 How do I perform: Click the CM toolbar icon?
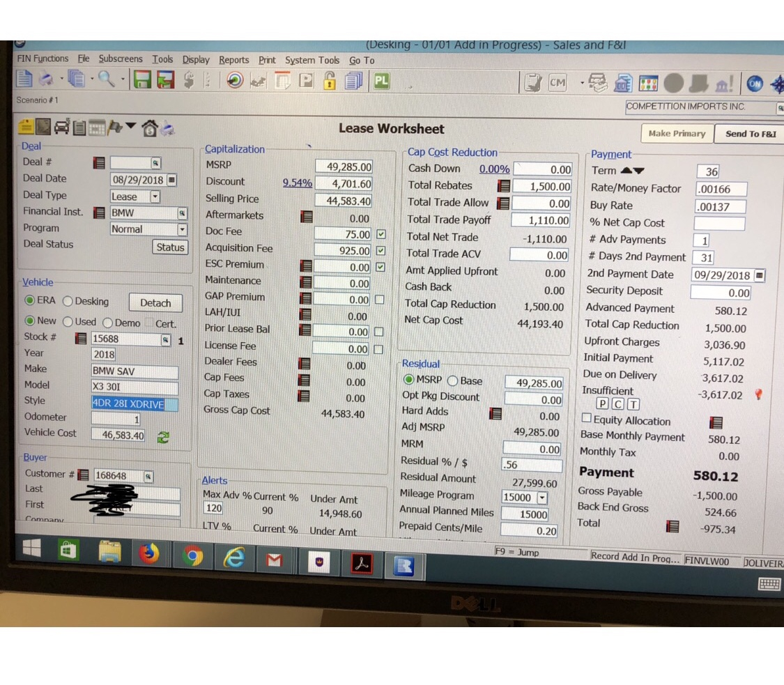click(x=557, y=83)
